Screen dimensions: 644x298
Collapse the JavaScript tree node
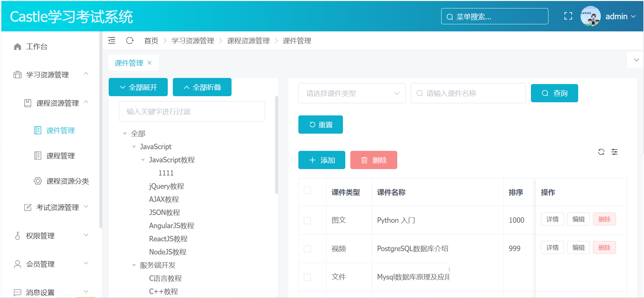point(134,147)
